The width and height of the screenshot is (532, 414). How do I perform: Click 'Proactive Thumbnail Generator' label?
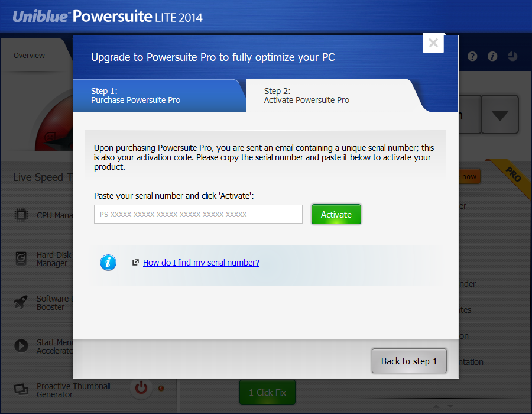(x=73, y=390)
